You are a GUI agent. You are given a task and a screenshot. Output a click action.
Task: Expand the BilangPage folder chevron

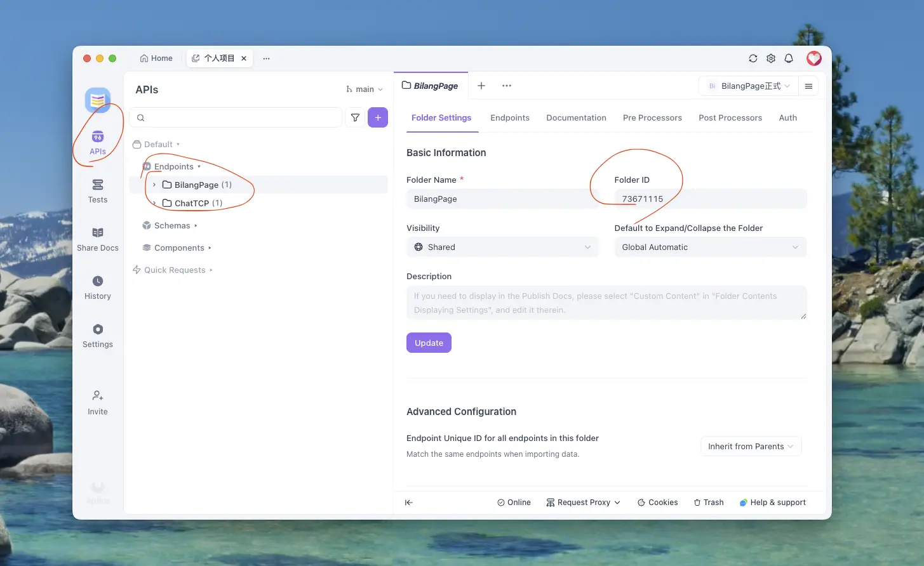pyautogui.click(x=154, y=185)
